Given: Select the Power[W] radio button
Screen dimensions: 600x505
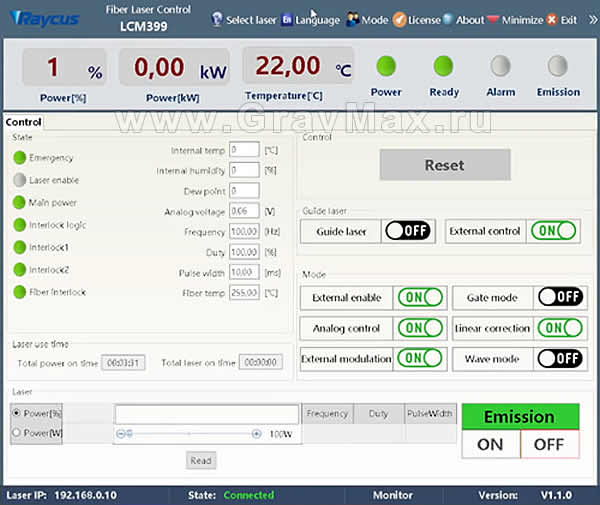Looking at the screenshot, I should 16,433.
